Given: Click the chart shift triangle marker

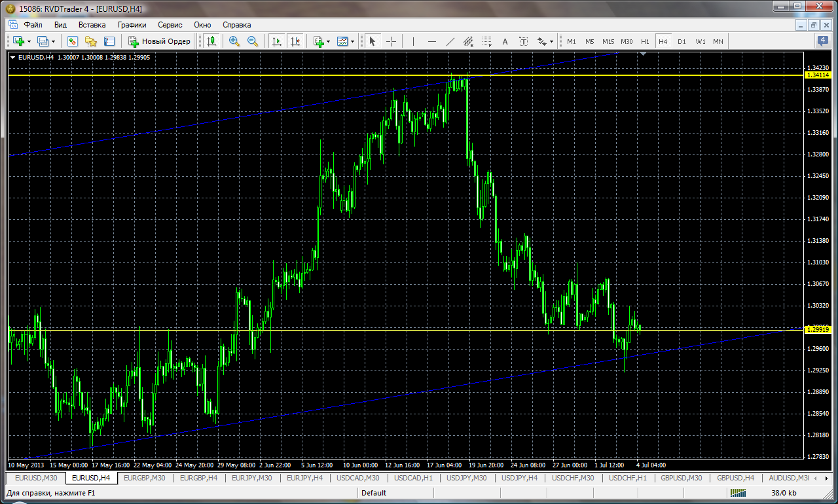Looking at the screenshot, I should (644, 55).
